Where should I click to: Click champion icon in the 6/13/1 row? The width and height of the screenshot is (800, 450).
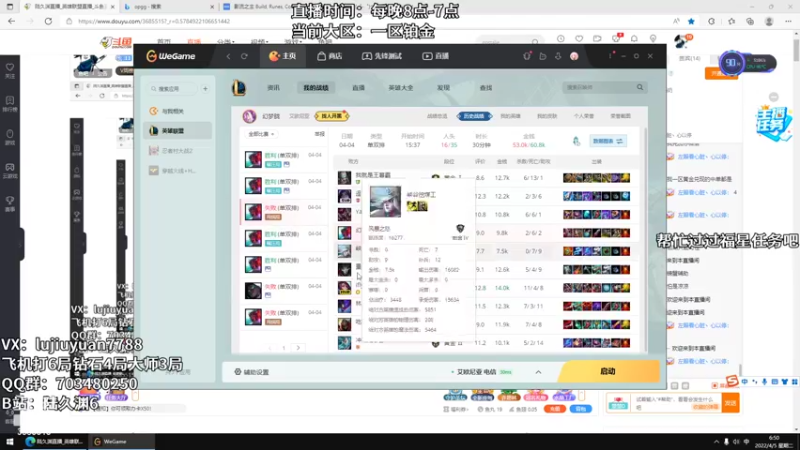(x=344, y=178)
